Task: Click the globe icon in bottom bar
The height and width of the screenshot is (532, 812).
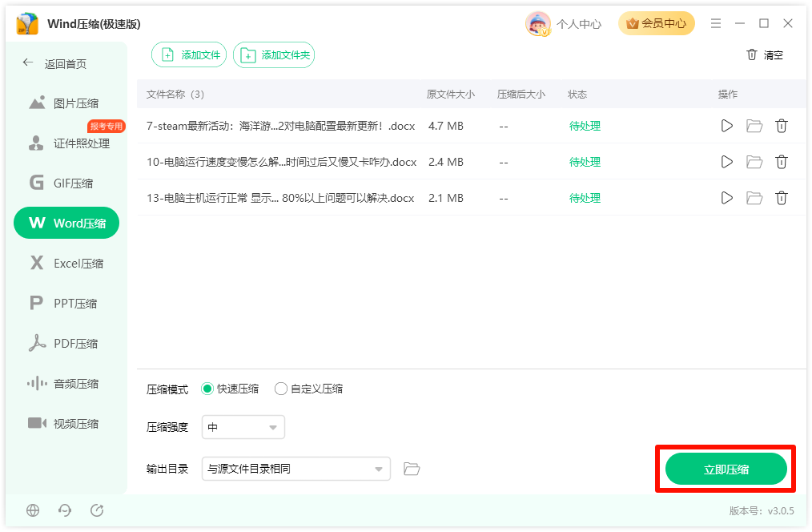Action: pyautogui.click(x=33, y=510)
